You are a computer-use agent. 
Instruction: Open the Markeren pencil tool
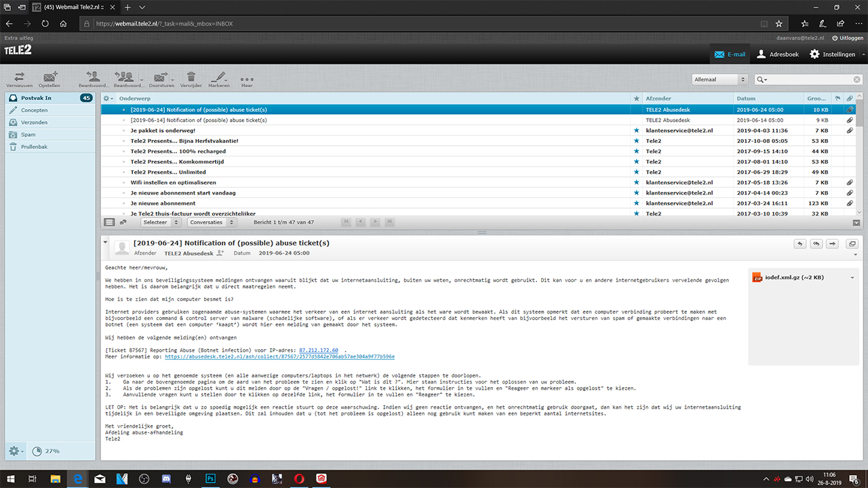coord(218,79)
